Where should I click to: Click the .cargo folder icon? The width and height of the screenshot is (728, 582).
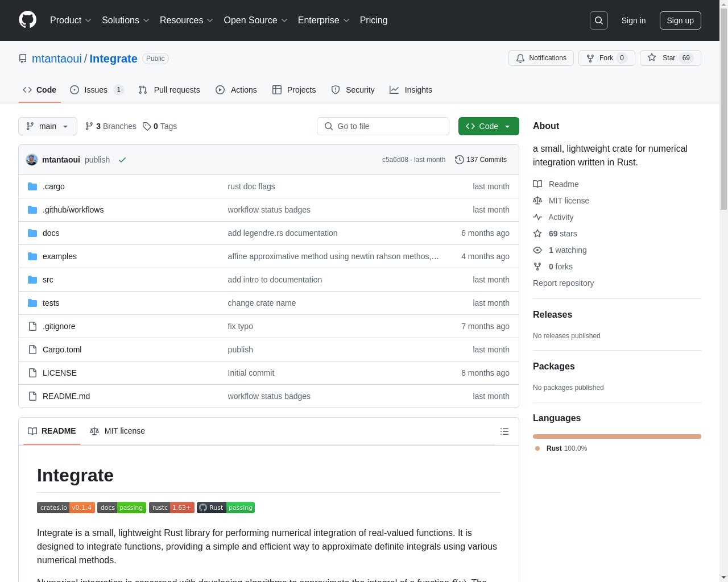pyautogui.click(x=32, y=186)
